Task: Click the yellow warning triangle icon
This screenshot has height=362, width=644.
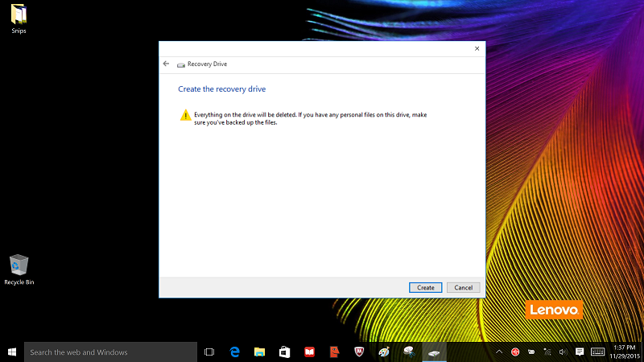Action: [186, 115]
